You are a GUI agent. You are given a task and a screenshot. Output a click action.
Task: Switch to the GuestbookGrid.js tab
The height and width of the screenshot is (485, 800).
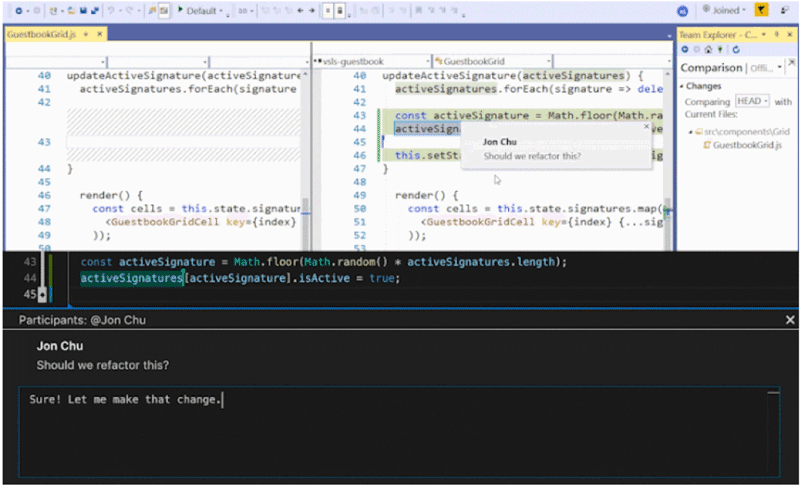point(41,34)
